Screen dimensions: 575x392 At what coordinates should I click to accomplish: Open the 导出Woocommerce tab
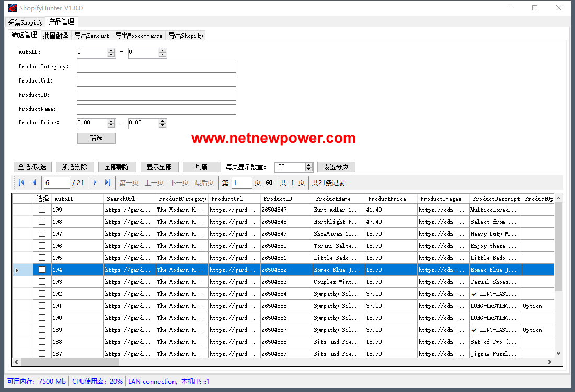[139, 36]
